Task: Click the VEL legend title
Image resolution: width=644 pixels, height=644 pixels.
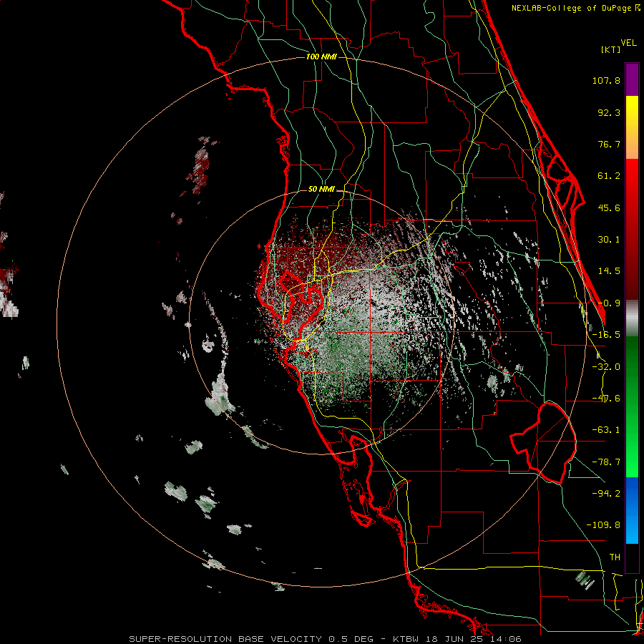Action: point(628,43)
